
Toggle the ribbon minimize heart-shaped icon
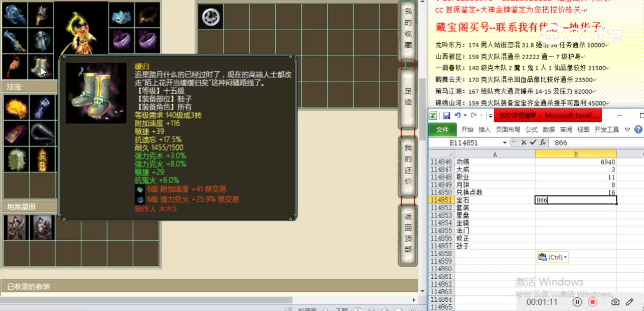point(627,129)
